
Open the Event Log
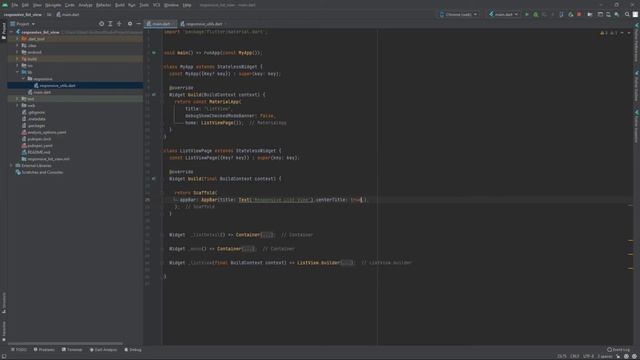(618, 349)
